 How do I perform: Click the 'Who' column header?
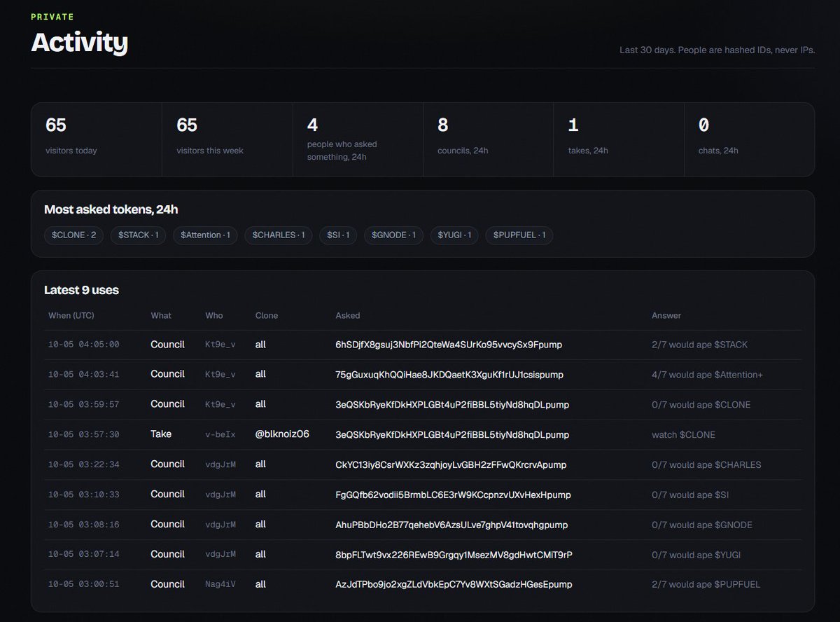214,316
